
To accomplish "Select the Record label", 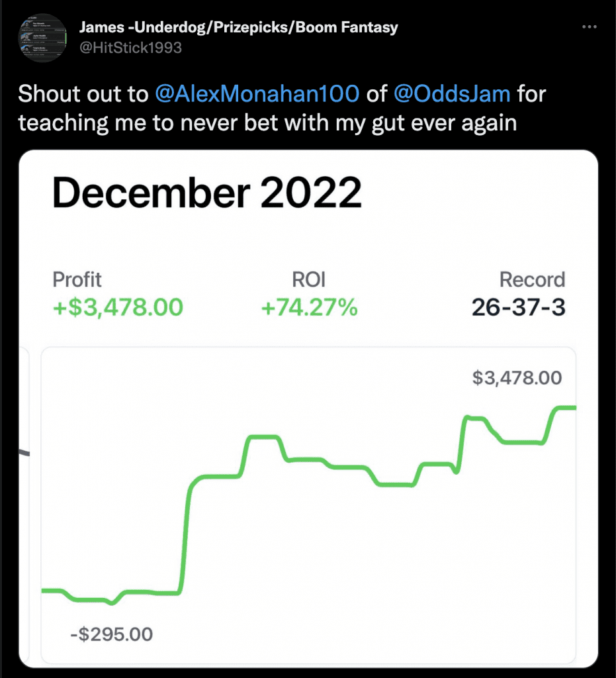I will tap(532, 280).
